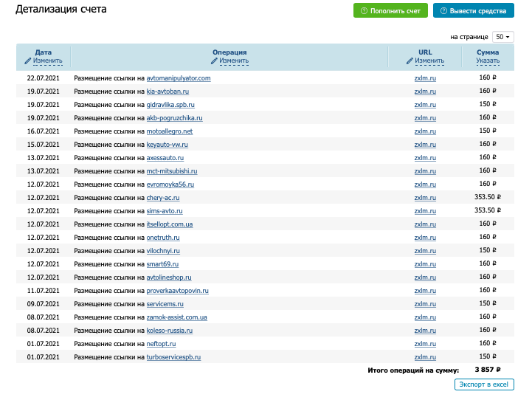Viewport: 532px width, 414px height.
Task: Click Вывести средства blue button
Action: (473, 11)
